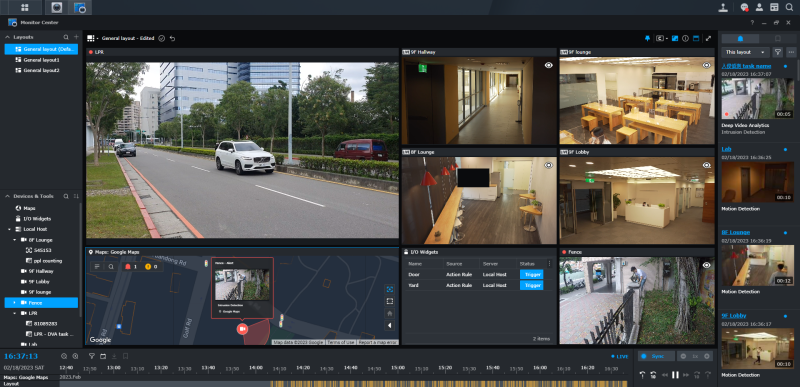Pause playback with the pause button
Image resolution: width=800 pixels, height=387 pixels.
pyautogui.click(x=675, y=375)
